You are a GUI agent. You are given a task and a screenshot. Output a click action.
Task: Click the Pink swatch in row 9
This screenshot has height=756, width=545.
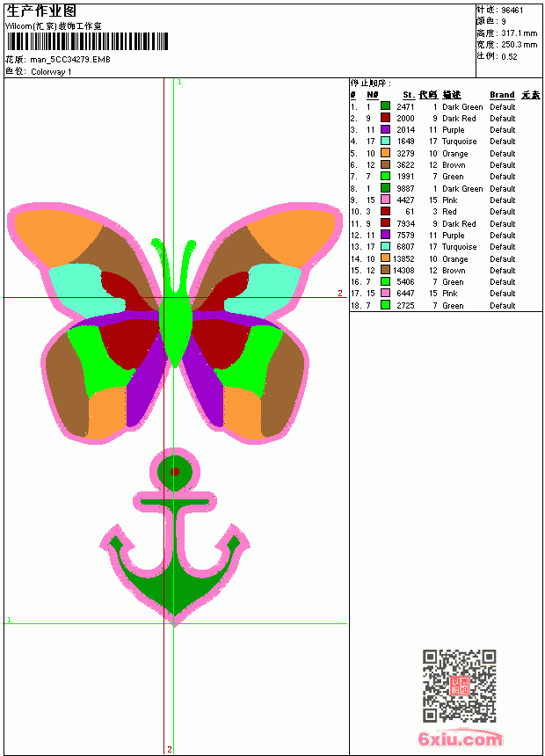385,200
